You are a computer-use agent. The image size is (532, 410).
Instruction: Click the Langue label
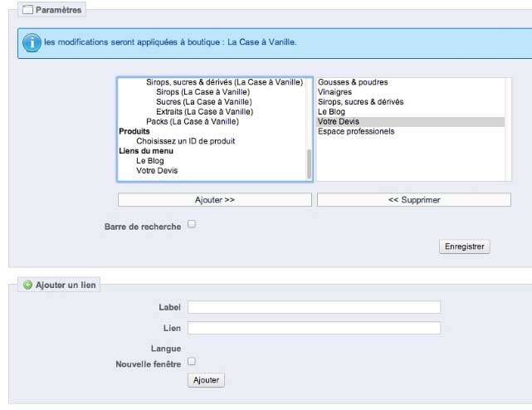(x=166, y=349)
